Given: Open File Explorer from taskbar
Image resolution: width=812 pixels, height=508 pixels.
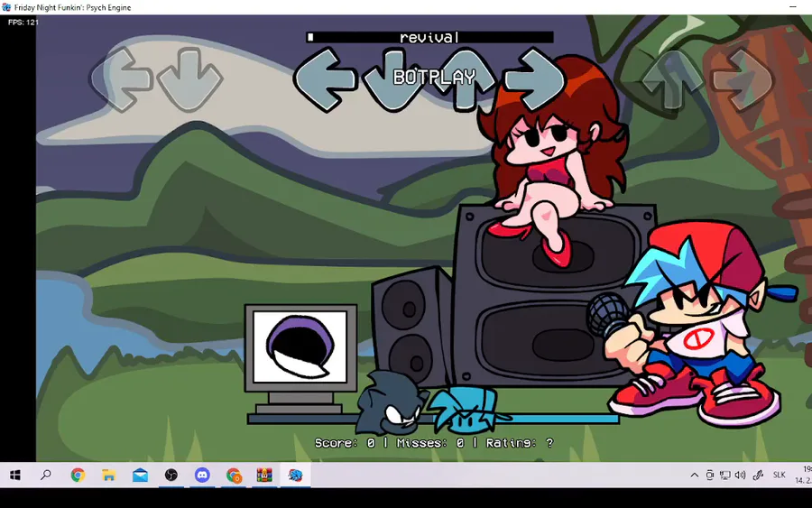Looking at the screenshot, I should [x=109, y=475].
